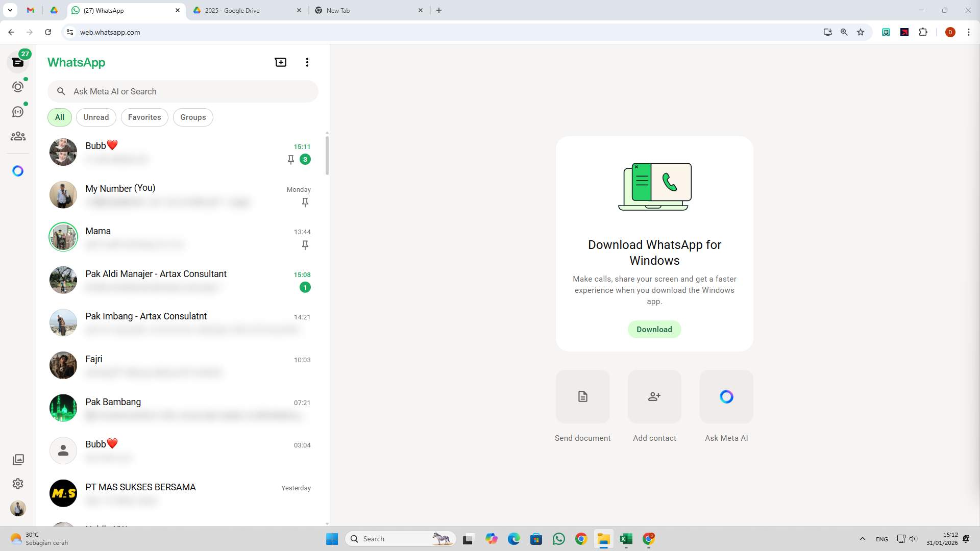
Task: Open WhatsApp Settings gear icon
Action: [18, 484]
